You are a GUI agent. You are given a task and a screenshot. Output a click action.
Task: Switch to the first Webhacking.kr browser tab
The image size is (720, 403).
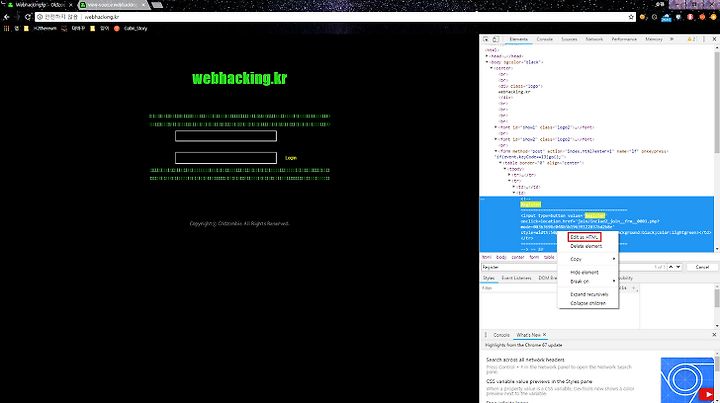(39, 5)
